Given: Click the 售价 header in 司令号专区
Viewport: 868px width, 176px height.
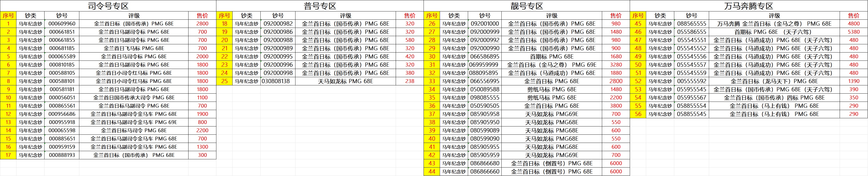Looking at the screenshot, I should tap(202, 15).
